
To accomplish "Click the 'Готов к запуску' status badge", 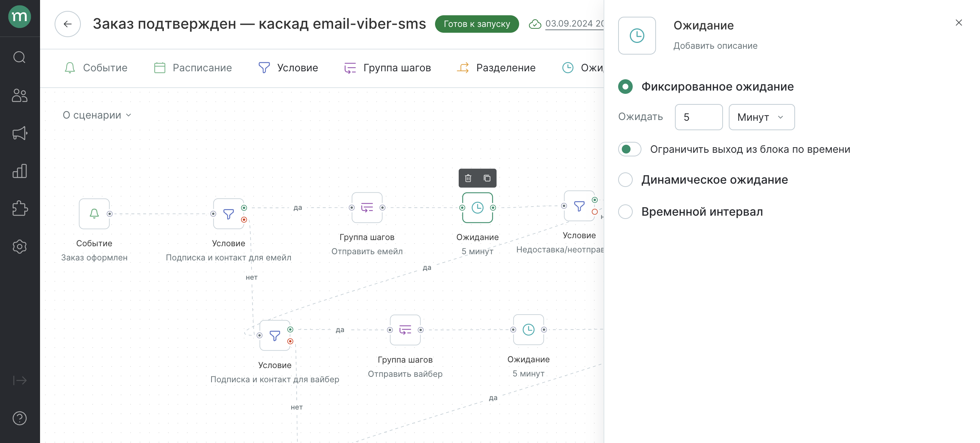I will (477, 24).
